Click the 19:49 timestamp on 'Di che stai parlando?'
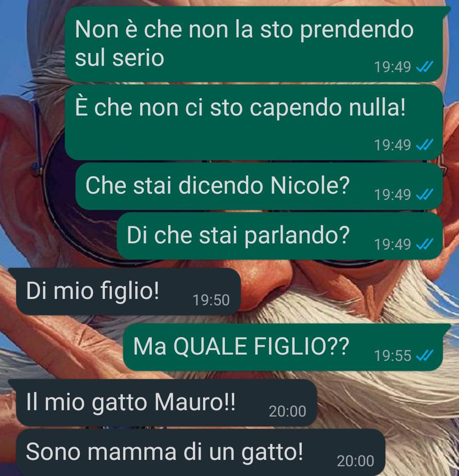This screenshot has height=476, width=459. 392,245
